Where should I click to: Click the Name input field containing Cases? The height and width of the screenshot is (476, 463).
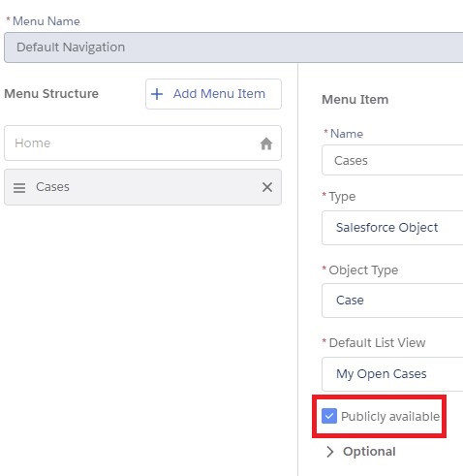pyautogui.click(x=392, y=160)
